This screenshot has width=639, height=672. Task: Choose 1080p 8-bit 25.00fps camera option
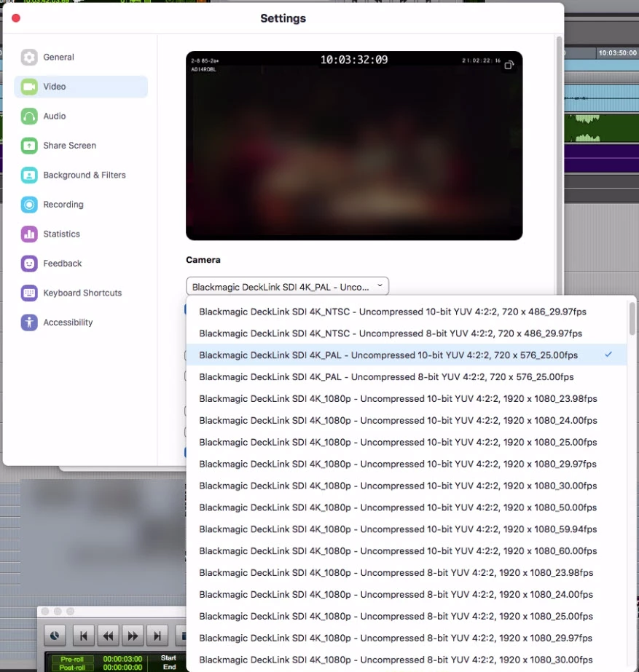[x=407, y=616]
